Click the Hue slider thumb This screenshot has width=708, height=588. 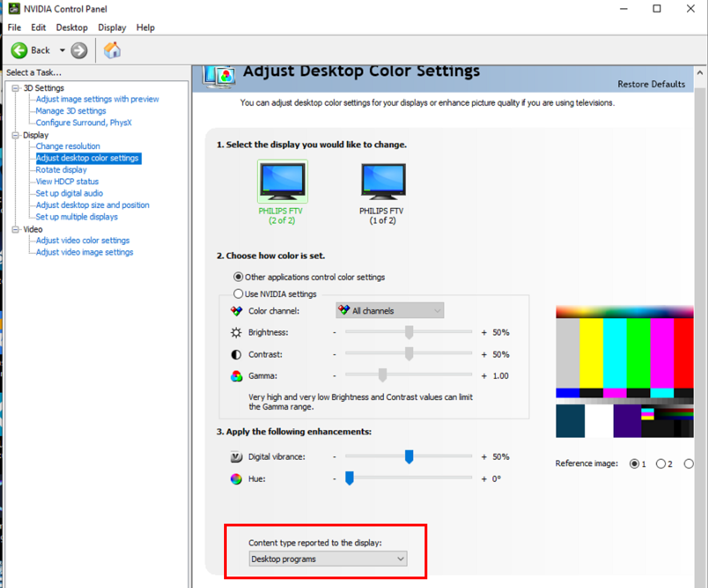tap(349, 478)
